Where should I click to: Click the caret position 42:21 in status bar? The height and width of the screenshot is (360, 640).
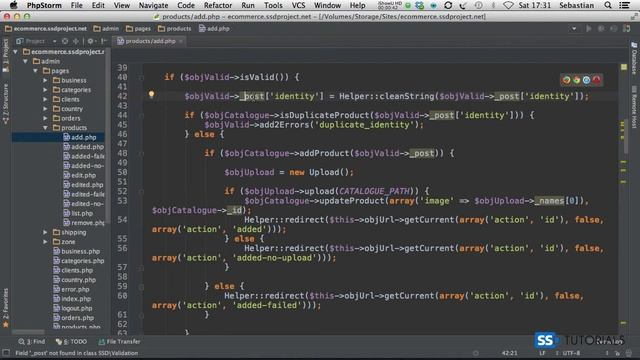[x=509, y=353]
